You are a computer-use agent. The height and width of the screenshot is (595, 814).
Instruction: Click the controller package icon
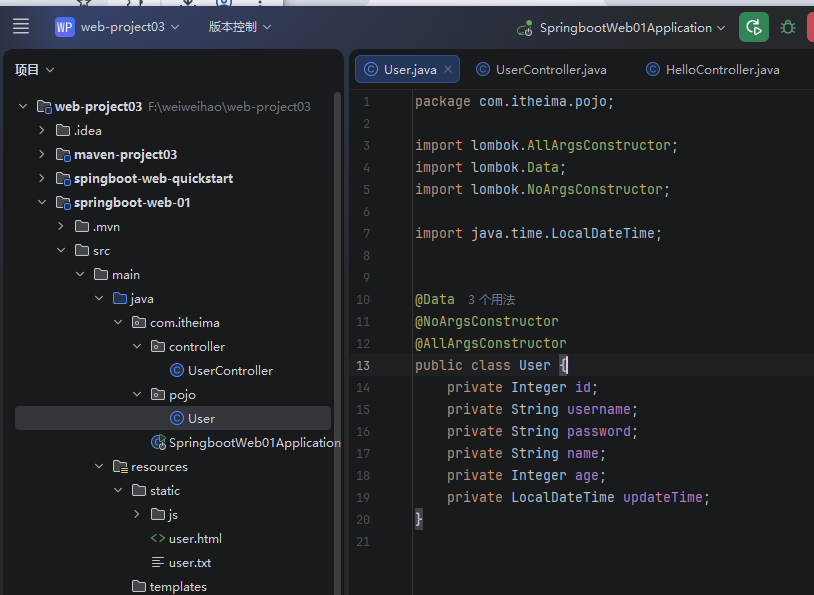158,346
